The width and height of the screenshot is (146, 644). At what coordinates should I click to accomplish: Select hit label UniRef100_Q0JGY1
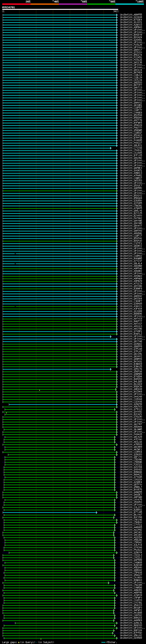coord(131,22)
